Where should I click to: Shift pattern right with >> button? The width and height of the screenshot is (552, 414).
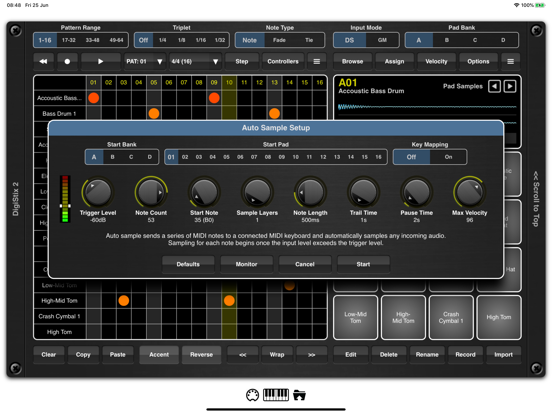312,355
